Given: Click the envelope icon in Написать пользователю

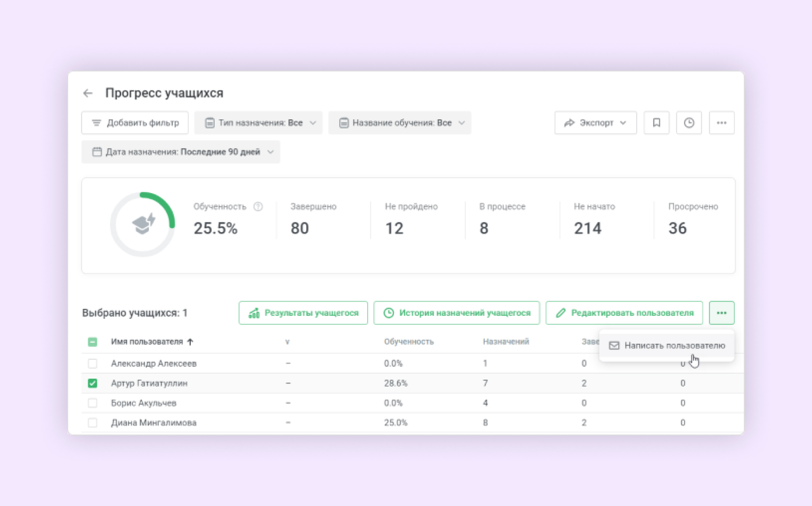Looking at the screenshot, I should pyautogui.click(x=614, y=346).
